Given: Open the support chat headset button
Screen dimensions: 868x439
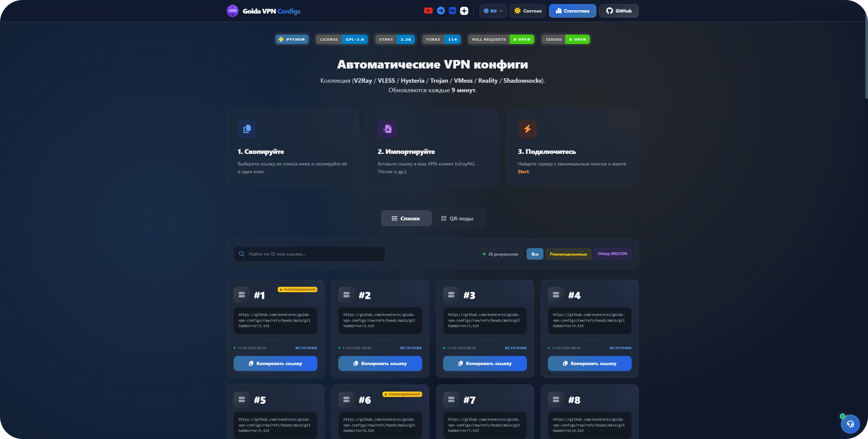Looking at the screenshot, I should pos(850,424).
